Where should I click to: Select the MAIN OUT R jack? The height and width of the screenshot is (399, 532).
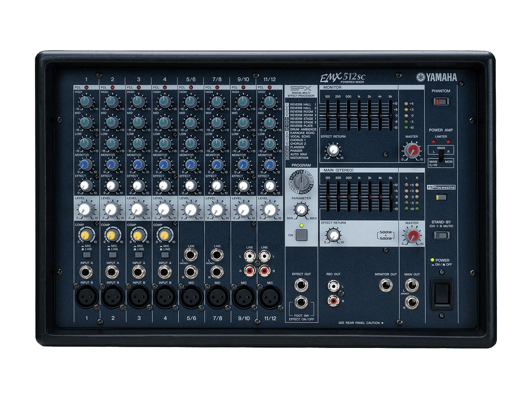(x=412, y=302)
